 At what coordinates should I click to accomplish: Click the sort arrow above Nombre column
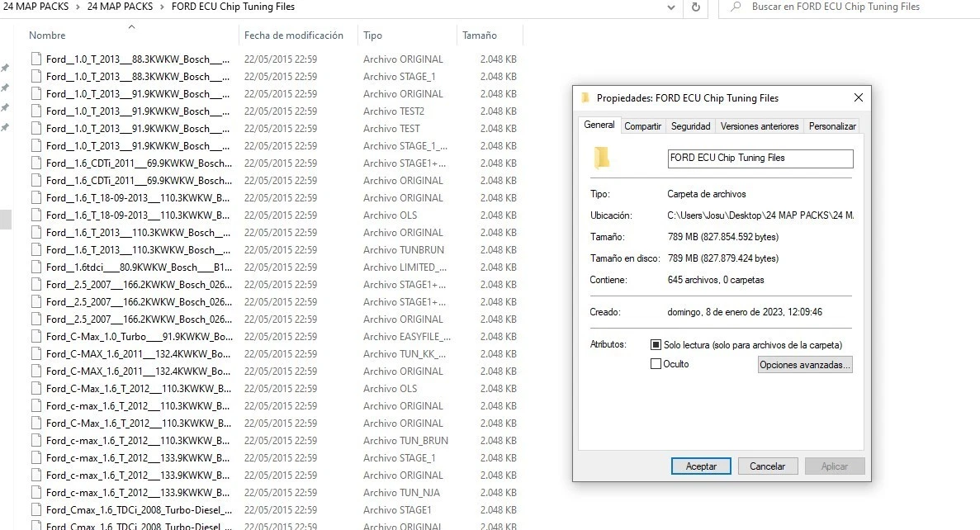click(131, 27)
